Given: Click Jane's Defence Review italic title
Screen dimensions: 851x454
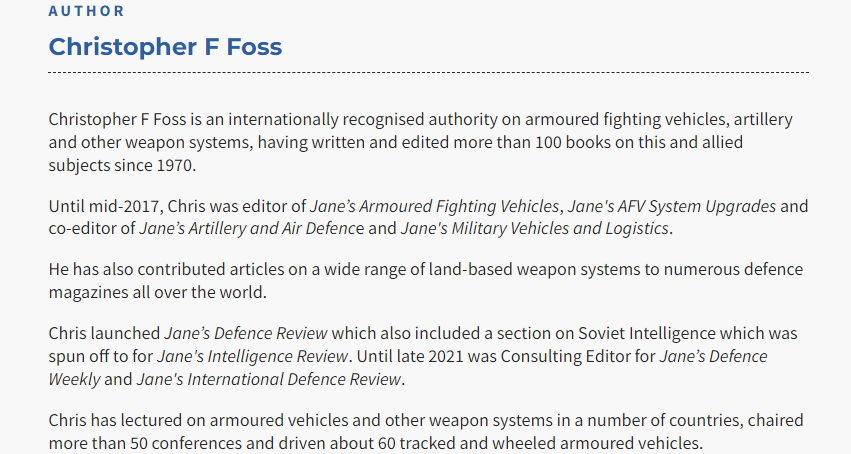Looking at the screenshot, I should pyautogui.click(x=246, y=333).
